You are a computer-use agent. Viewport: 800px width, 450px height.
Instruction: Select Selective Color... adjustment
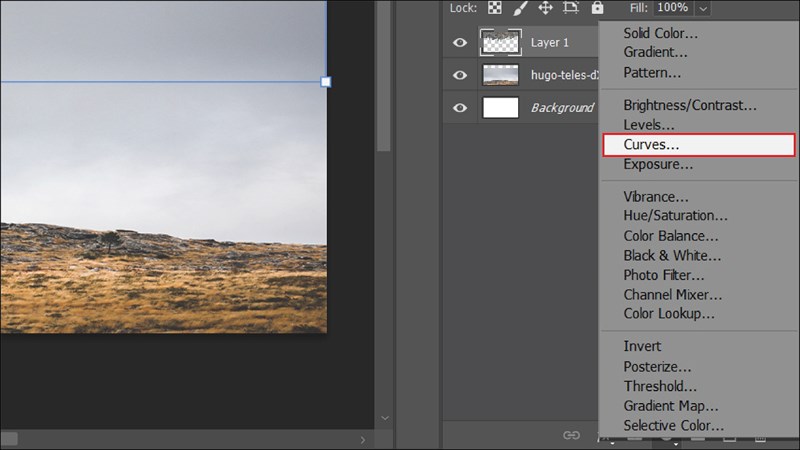click(673, 425)
